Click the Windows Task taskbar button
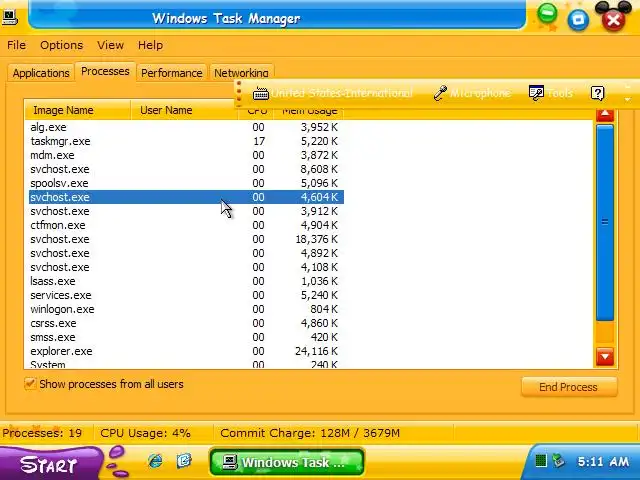 tap(287, 462)
